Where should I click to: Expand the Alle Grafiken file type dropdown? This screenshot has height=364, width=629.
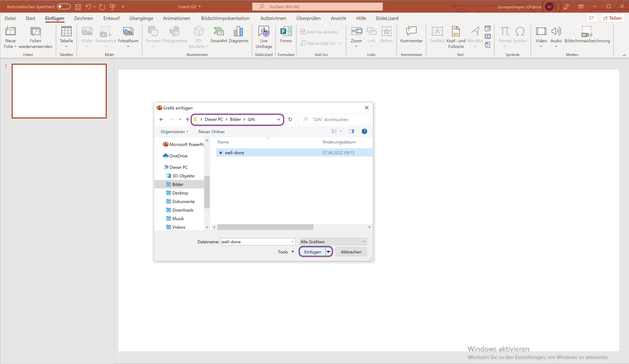[364, 242]
